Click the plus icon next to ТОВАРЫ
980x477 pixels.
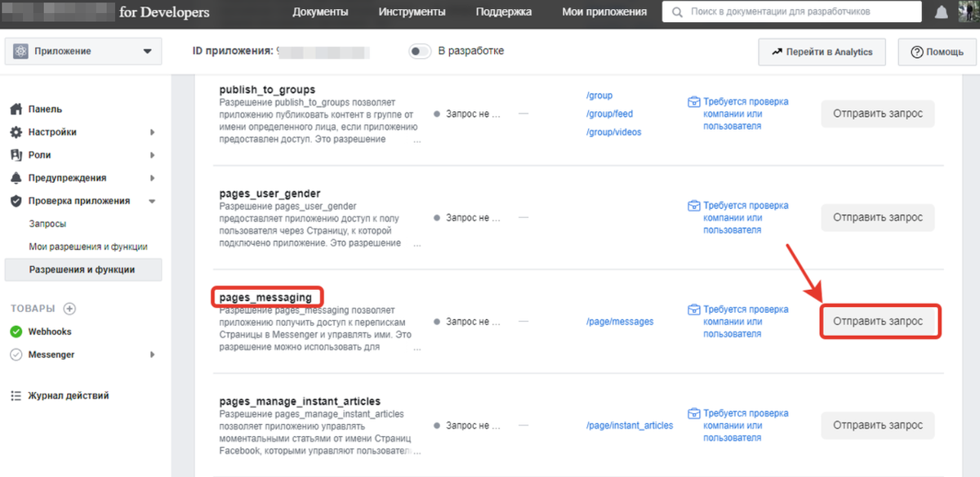click(x=69, y=309)
